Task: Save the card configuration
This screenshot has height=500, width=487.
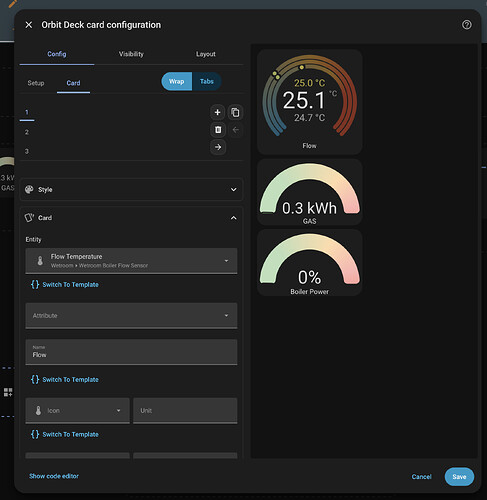Action: tap(459, 477)
